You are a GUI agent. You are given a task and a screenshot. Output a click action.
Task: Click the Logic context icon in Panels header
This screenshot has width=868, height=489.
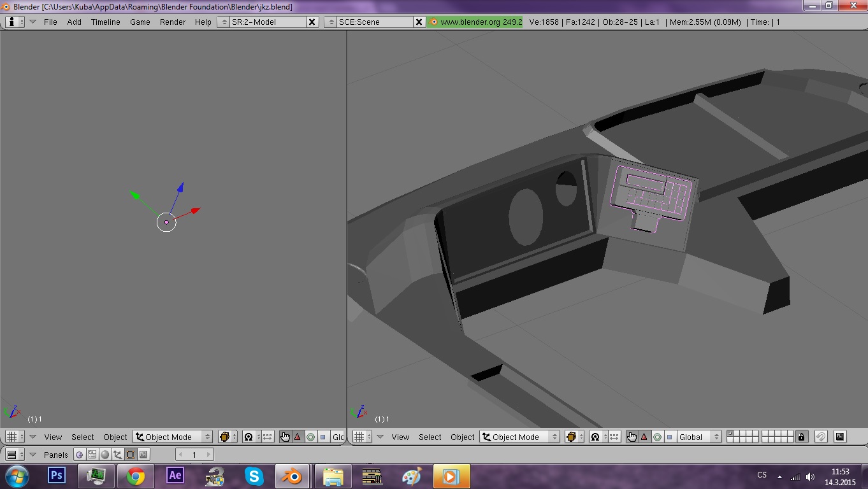(80, 455)
